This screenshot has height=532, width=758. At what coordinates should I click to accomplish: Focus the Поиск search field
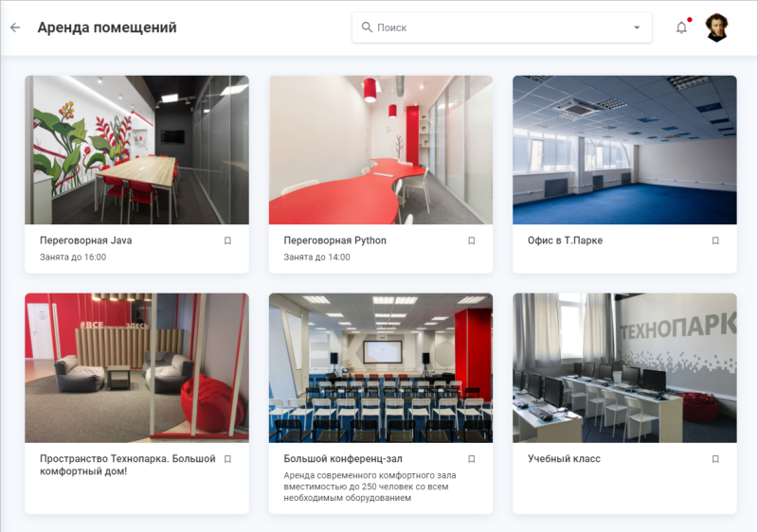(x=493, y=27)
